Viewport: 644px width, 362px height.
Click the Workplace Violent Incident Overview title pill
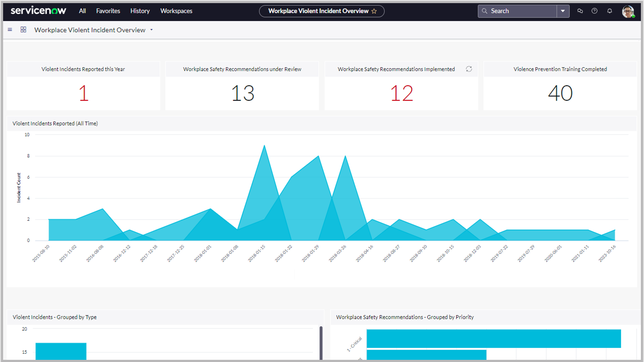click(x=322, y=11)
